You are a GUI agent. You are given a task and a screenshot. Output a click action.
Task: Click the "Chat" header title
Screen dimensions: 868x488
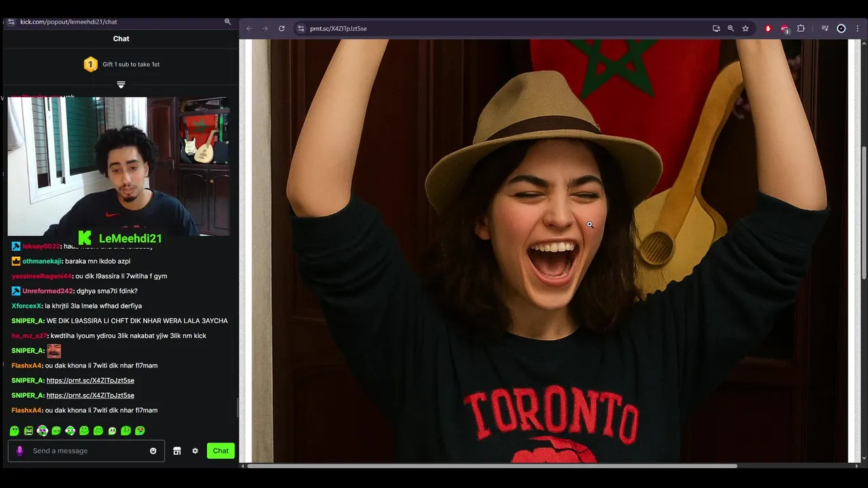point(121,39)
